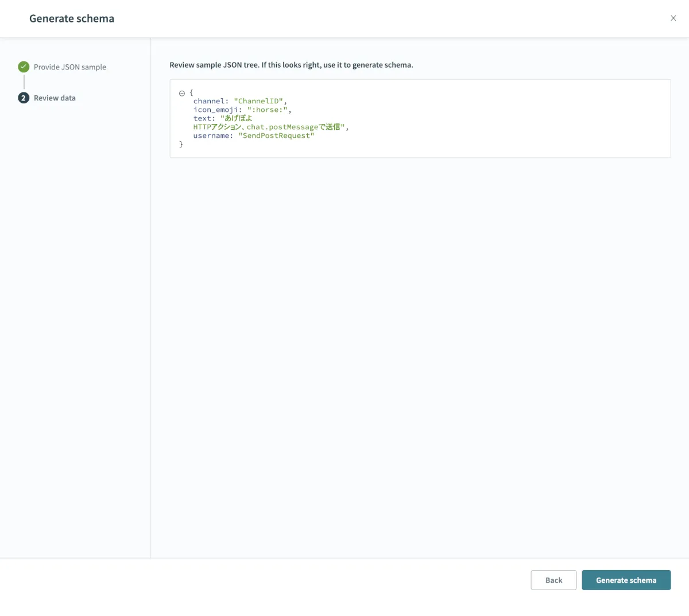Click the review sample JSON instruction text
This screenshot has height=616, width=689.
click(291, 65)
